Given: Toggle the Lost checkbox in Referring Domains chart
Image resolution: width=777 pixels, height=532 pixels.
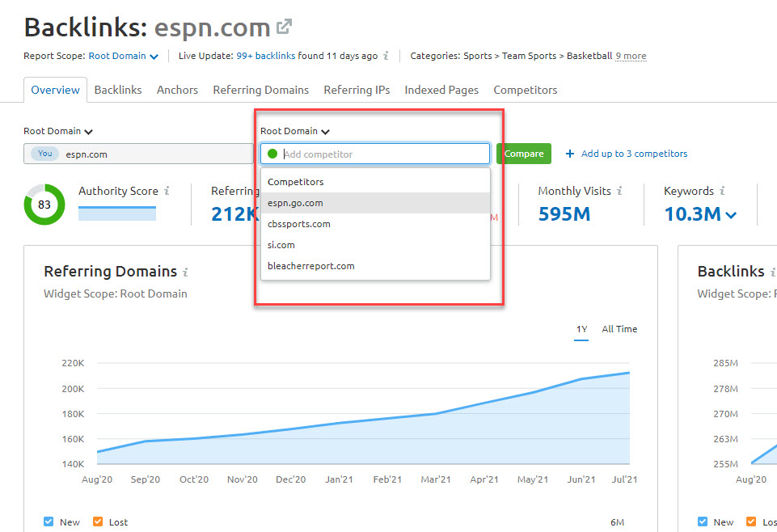Looking at the screenshot, I should tap(98, 521).
